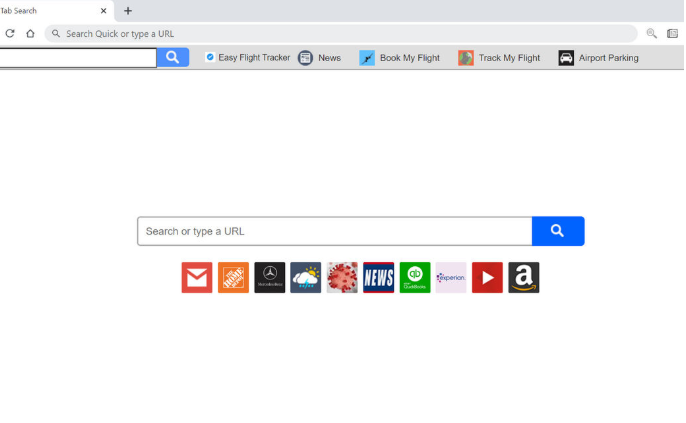Open Book My Flight toolbar link
Image resolution: width=686 pixels, height=423 pixels.
click(399, 58)
